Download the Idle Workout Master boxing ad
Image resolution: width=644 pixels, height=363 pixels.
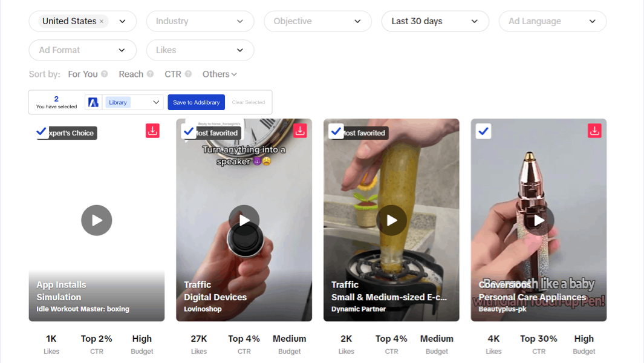pos(152,131)
